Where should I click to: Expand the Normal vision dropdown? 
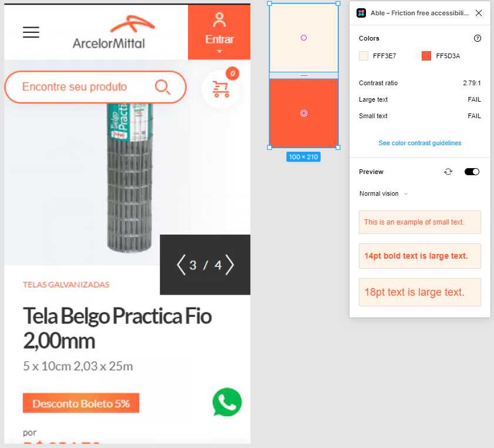click(x=384, y=193)
